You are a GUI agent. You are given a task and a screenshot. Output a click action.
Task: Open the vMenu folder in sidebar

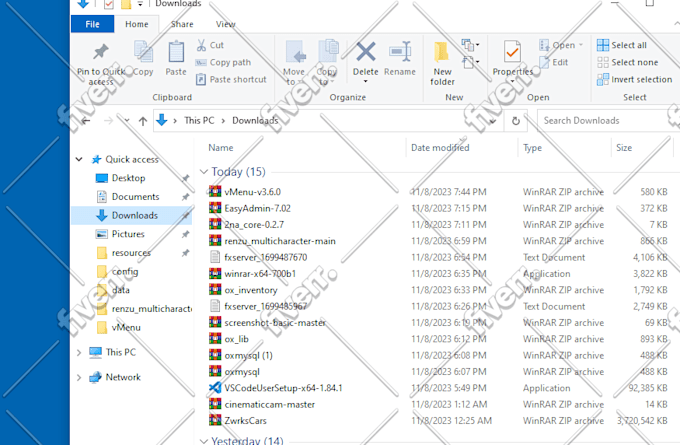pos(126,327)
